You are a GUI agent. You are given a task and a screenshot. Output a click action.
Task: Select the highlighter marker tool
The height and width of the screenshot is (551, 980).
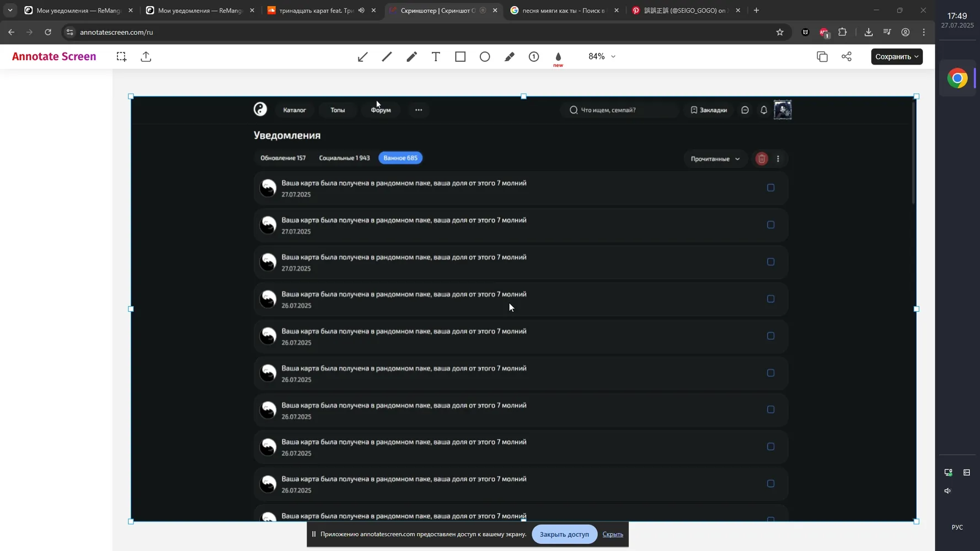510,57
